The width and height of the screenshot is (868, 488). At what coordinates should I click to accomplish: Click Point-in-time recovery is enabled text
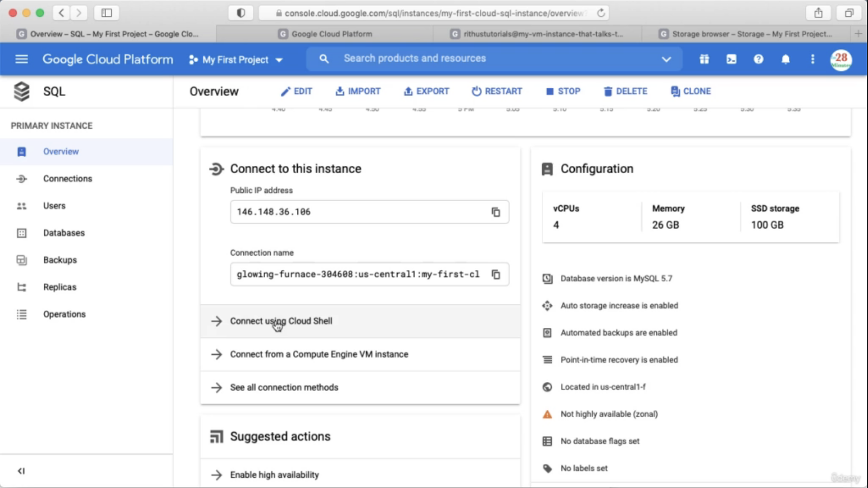(x=619, y=360)
